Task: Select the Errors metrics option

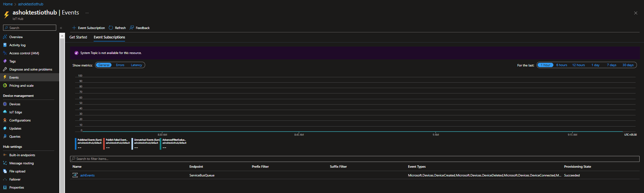Action: (x=120, y=65)
